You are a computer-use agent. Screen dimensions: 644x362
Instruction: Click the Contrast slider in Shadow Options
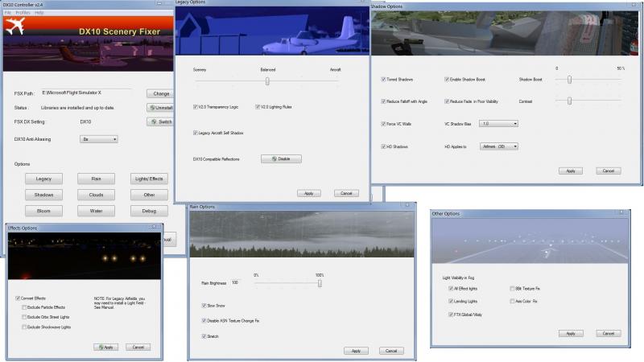click(569, 101)
